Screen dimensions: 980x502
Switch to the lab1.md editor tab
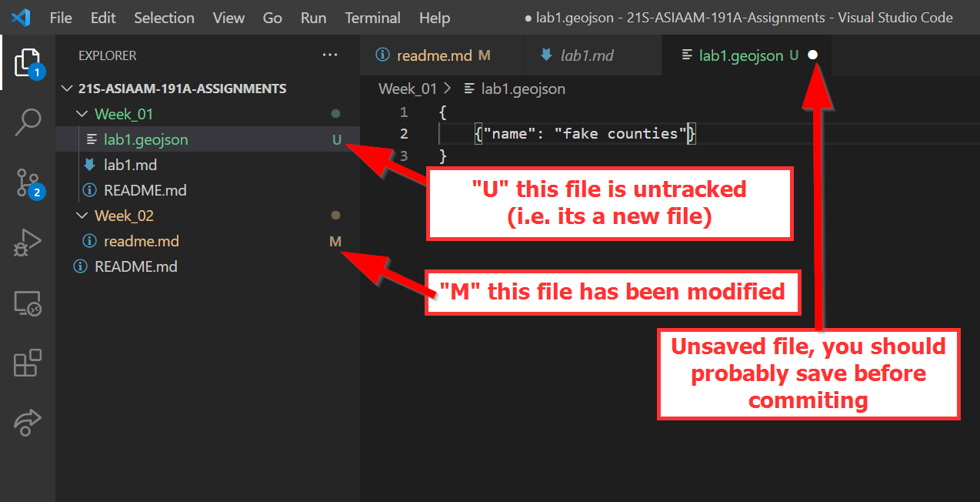[x=586, y=55]
